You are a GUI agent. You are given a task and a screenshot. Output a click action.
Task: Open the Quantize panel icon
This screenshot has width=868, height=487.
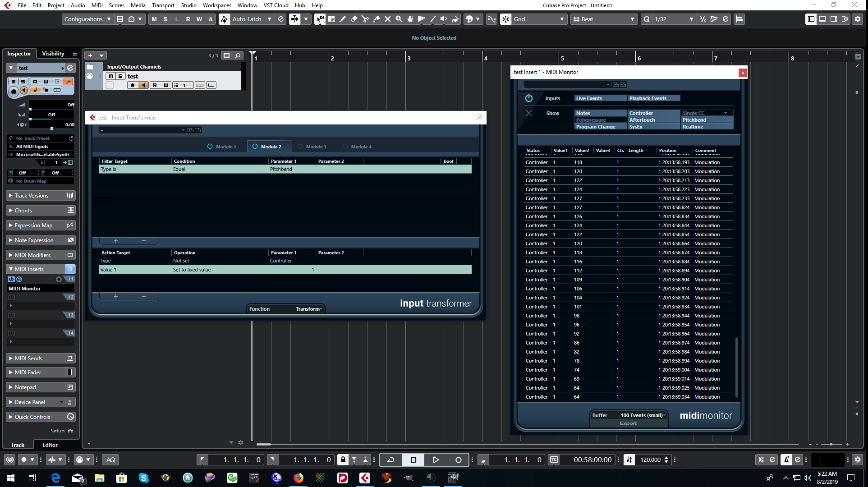726,19
